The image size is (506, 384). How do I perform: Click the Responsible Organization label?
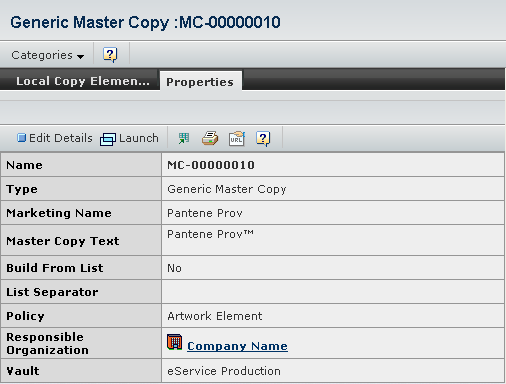tap(48, 343)
